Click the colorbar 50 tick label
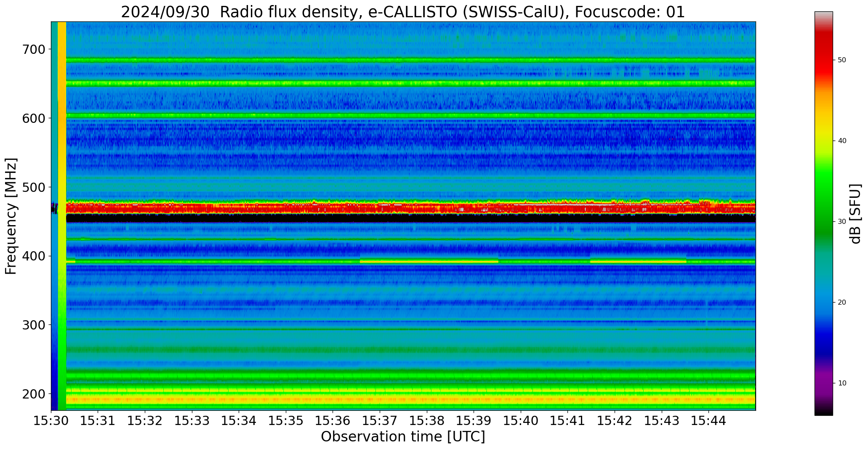This screenshot has height=449, width=868. pos(842,60)
